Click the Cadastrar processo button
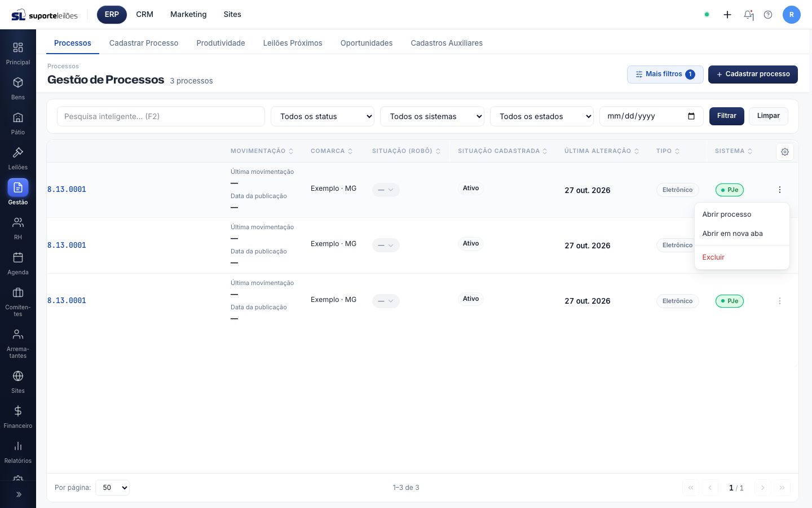Viewport: 812px width, 508px height. click(753, 75)
